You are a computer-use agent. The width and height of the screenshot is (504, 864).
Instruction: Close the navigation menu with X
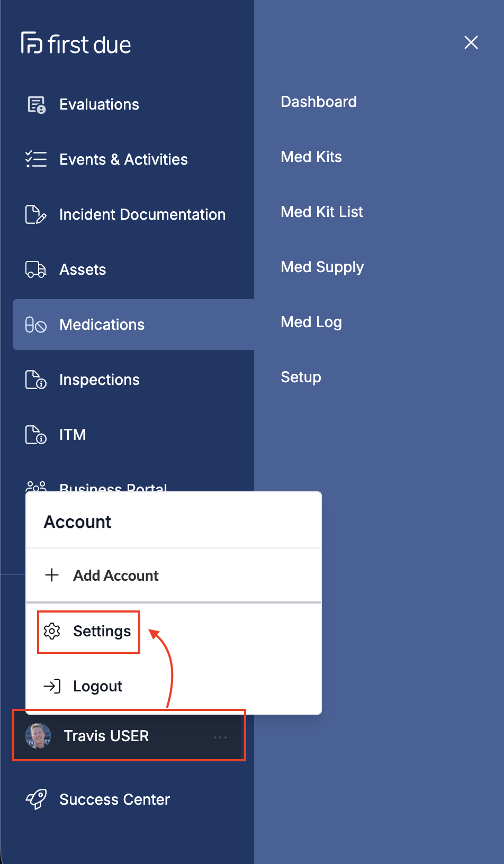(x=471, y=42)
